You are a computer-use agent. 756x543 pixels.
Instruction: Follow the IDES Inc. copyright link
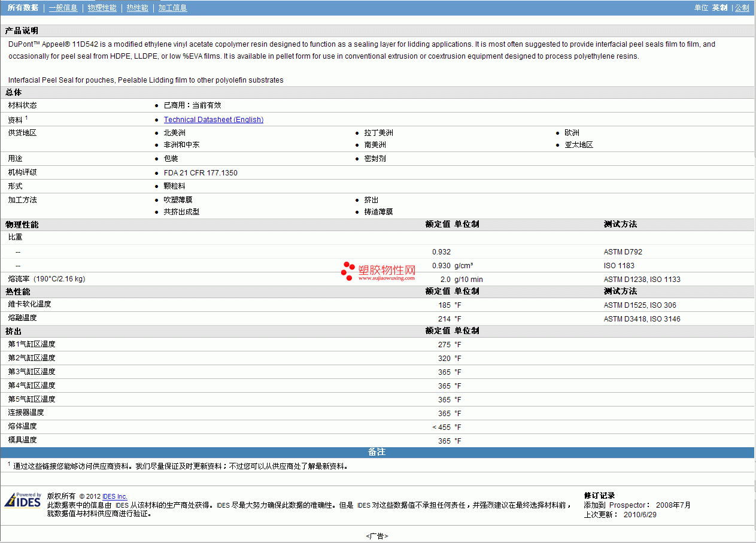click(x=114, y=496)
